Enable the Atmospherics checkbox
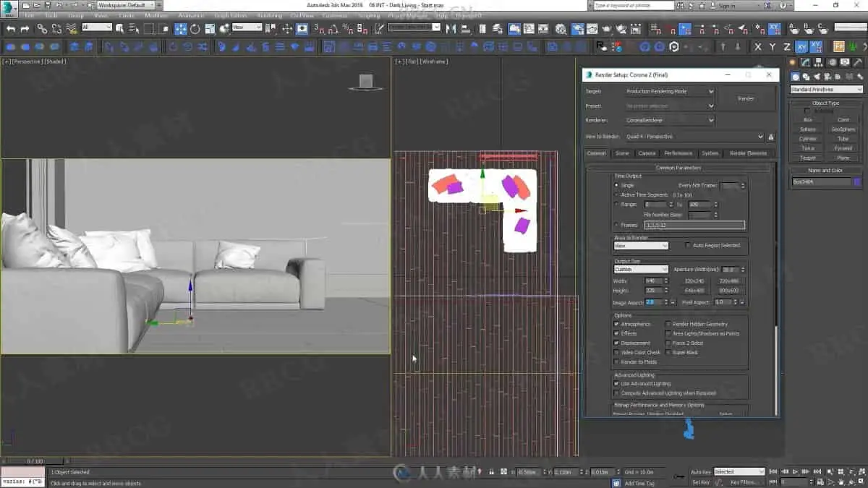 pos(616,324)
